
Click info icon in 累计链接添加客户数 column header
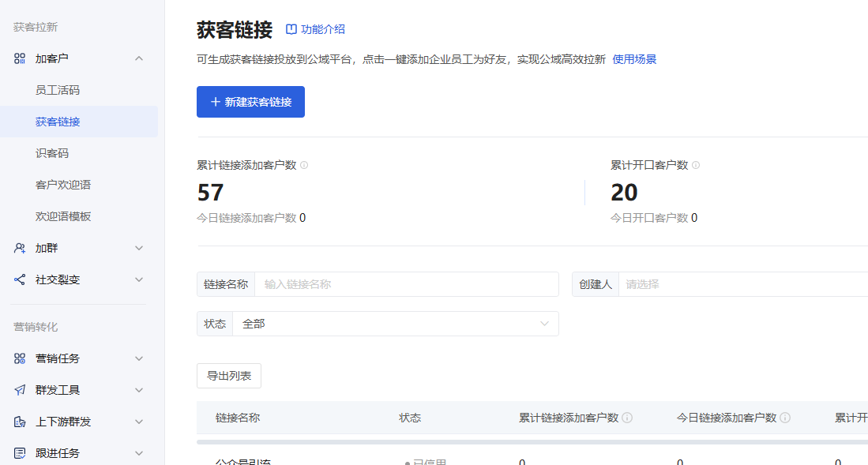[x=627, y=418]
